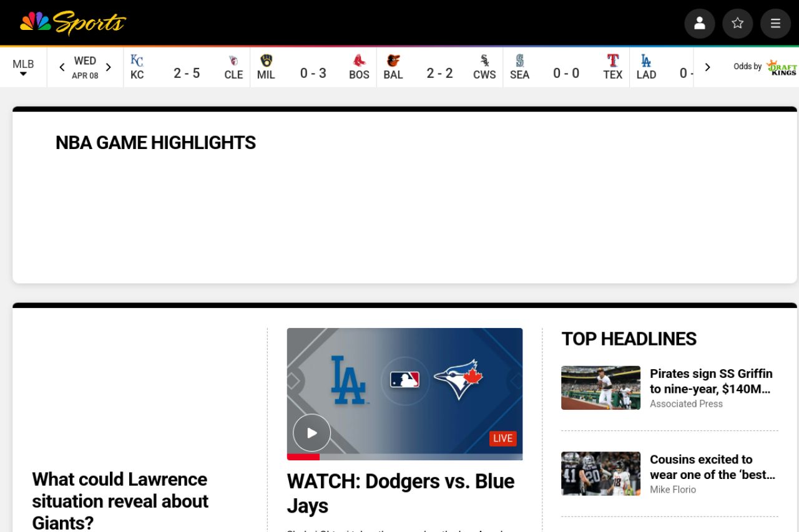Go to next date after Apr 08
This screenshot has width=799, height=532.
pos(109,67)
